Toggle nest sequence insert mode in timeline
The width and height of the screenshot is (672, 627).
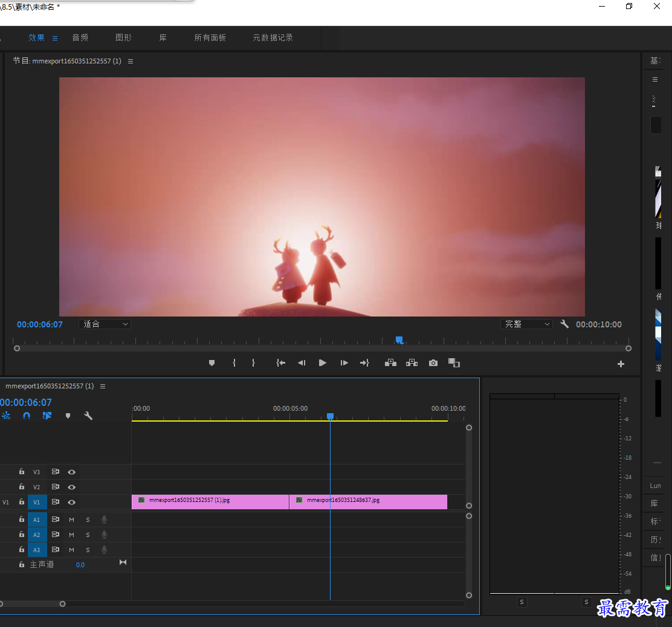[x=6, y=416]
